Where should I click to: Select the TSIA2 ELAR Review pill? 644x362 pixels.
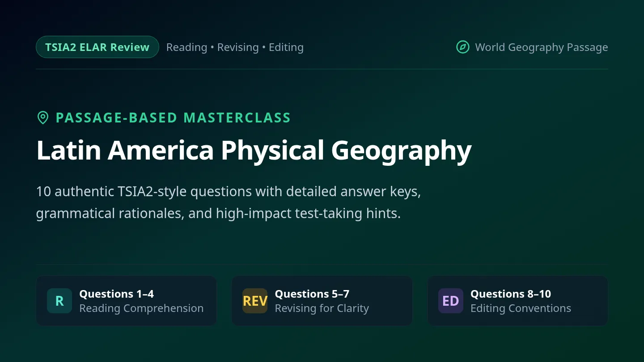point(97,47)
